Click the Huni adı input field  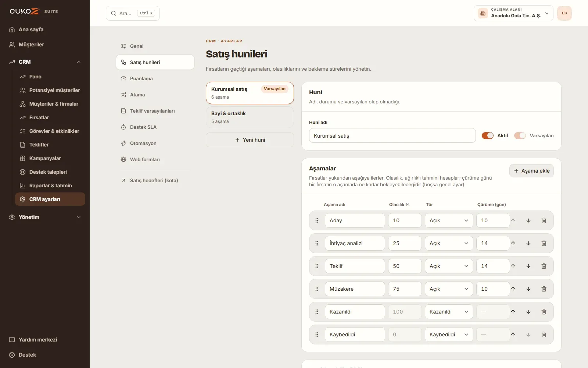tap(392, 135)
